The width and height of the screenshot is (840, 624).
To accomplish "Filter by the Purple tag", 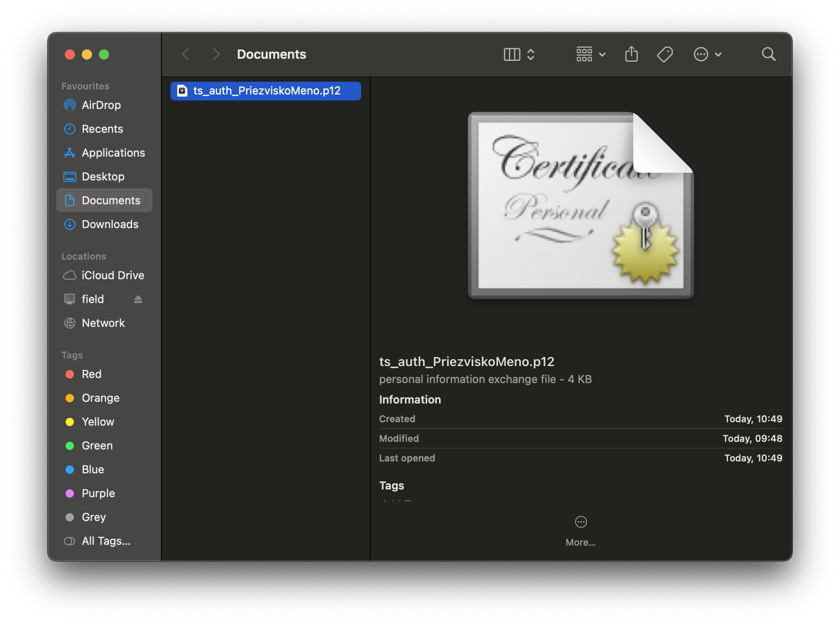I will point(104,493).
